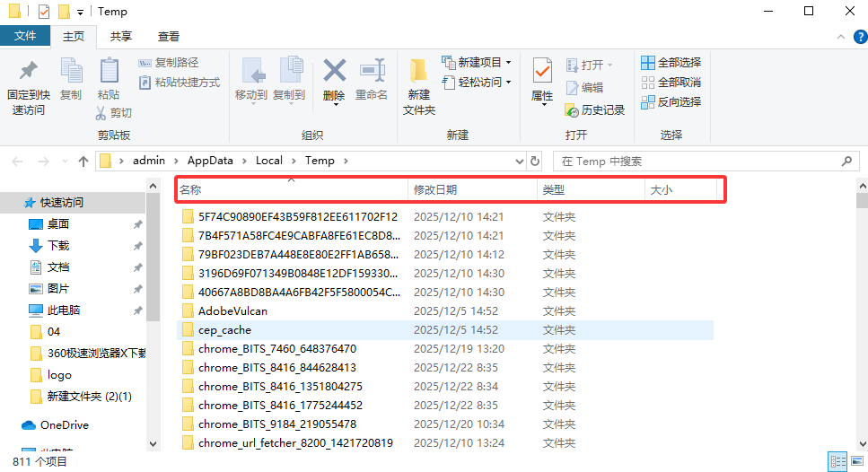Click the Copy icon in the ribbon
868x472 pixels.
71,71
